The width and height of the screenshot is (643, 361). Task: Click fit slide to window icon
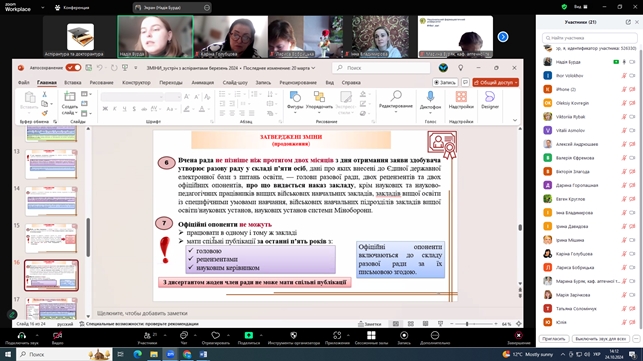(x=518, y=324)
